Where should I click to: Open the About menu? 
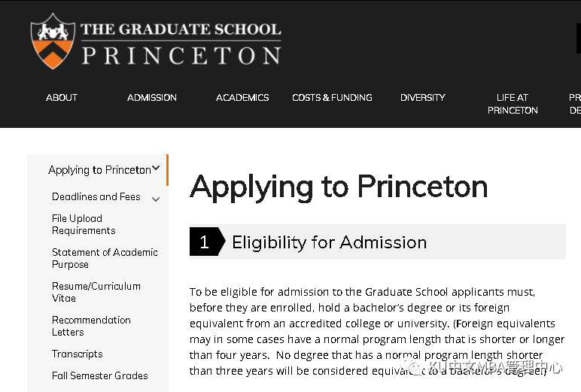[x=62, y=97]
